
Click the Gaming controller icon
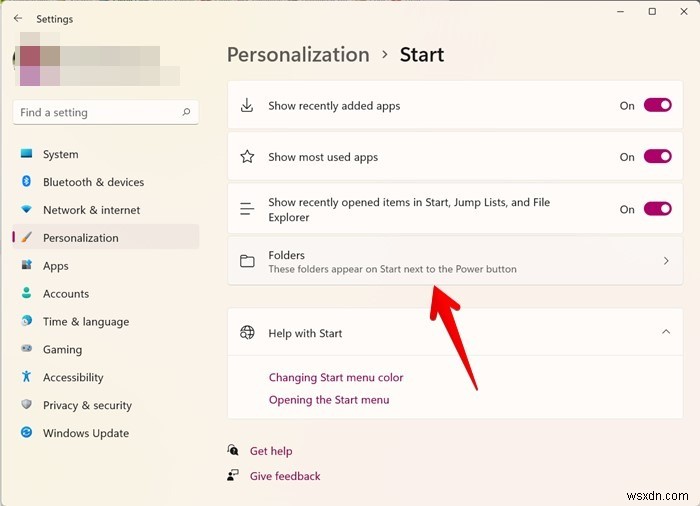[25, 350]
